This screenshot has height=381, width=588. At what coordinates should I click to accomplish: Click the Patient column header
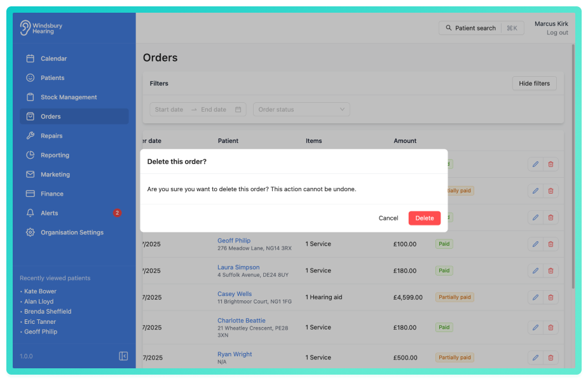tap(228, 141)
